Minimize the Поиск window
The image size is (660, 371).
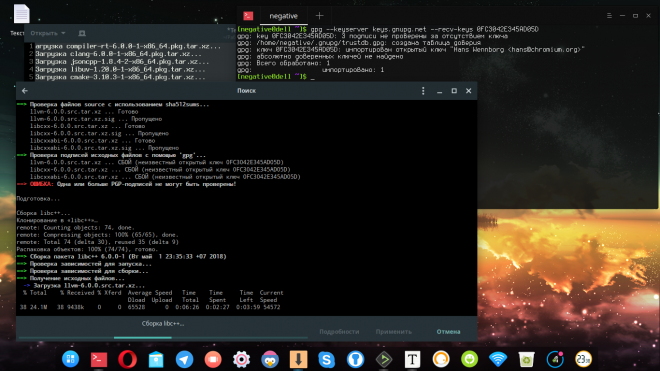[x=439, y=91]
